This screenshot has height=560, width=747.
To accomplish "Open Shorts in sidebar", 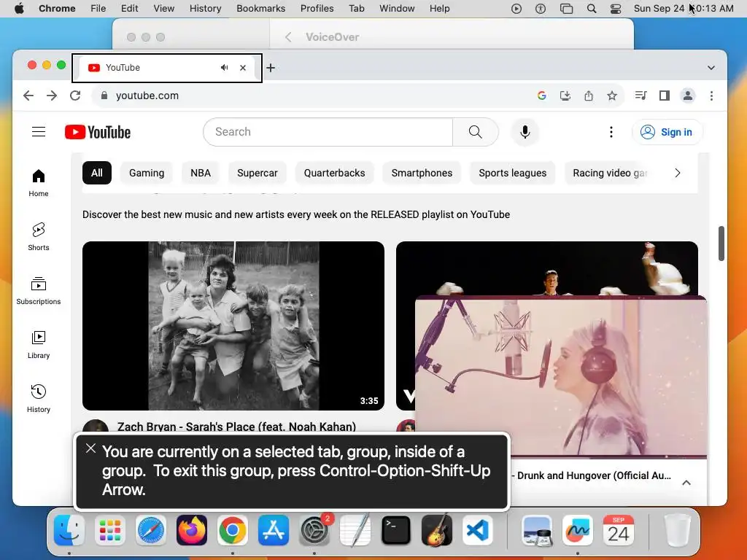I will pos(39,237).
